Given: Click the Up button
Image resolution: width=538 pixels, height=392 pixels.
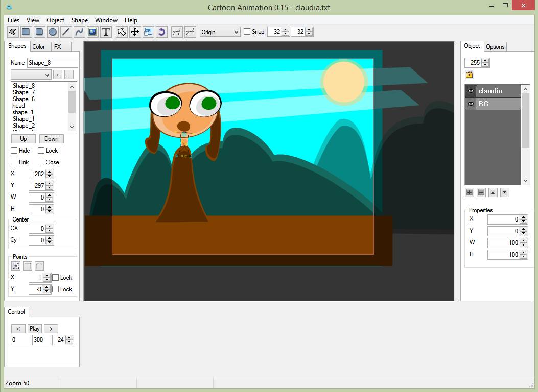Looking at the screenshot, I should click(x=24, y=139).
